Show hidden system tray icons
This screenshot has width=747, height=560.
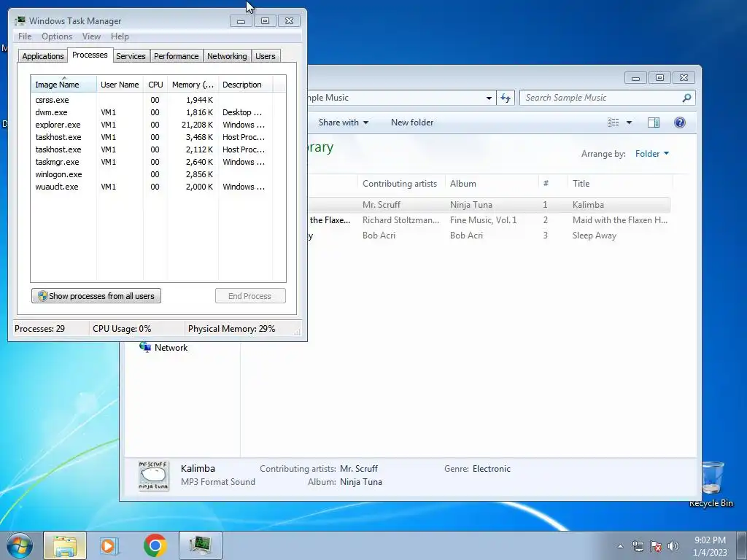620,547
